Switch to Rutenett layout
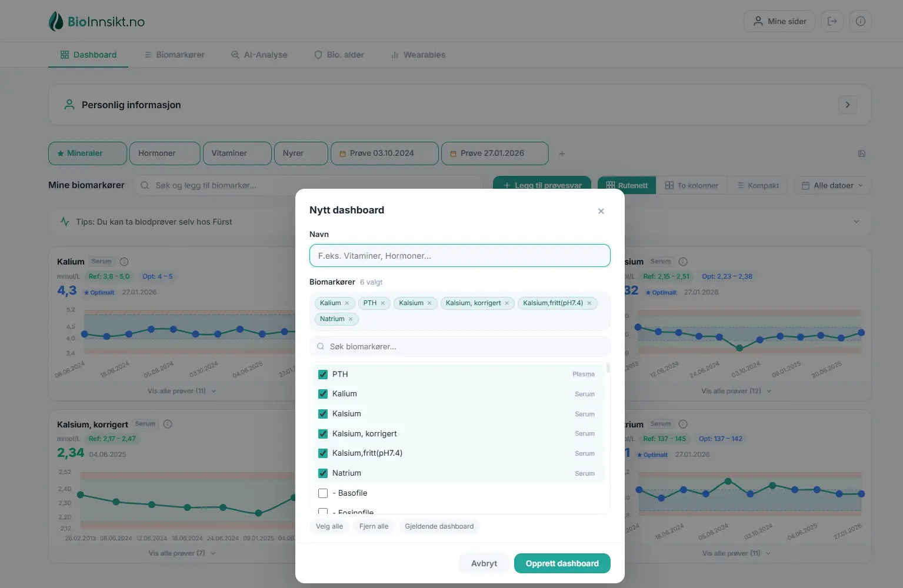This screenshot has height=588, width=903. click(627, 185)
